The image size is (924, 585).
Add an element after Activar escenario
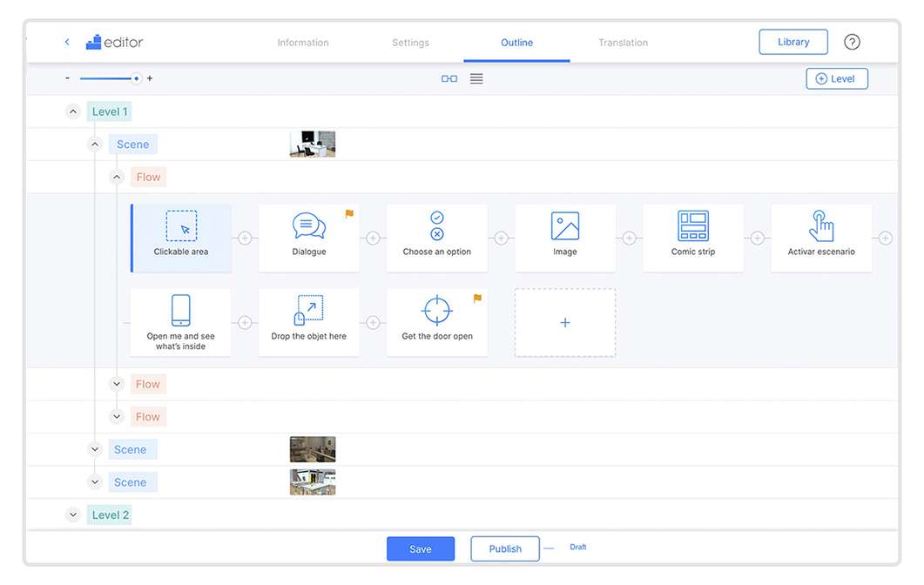pyautogui.click(x=885, y=238)
